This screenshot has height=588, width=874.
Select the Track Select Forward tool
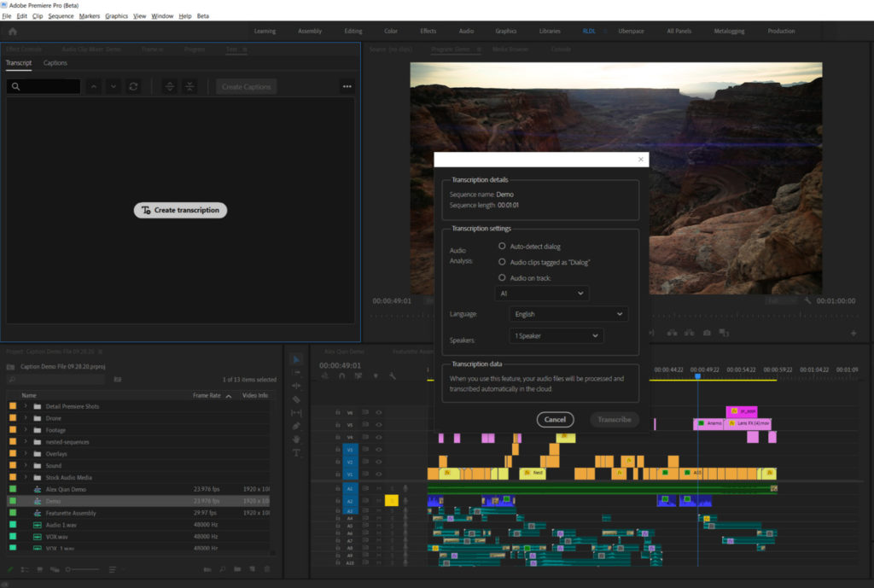click(x=296, y=372)
